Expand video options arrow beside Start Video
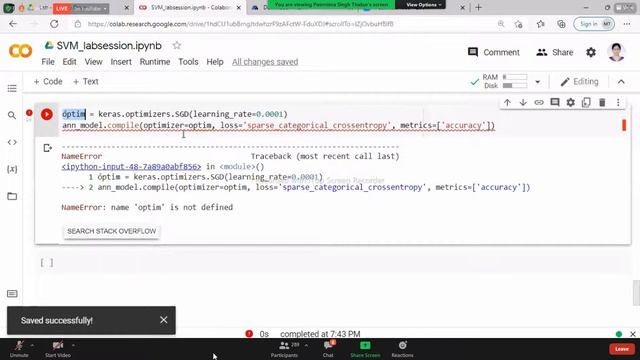This screenshot has width=640, height=360. tap(73, 345)
